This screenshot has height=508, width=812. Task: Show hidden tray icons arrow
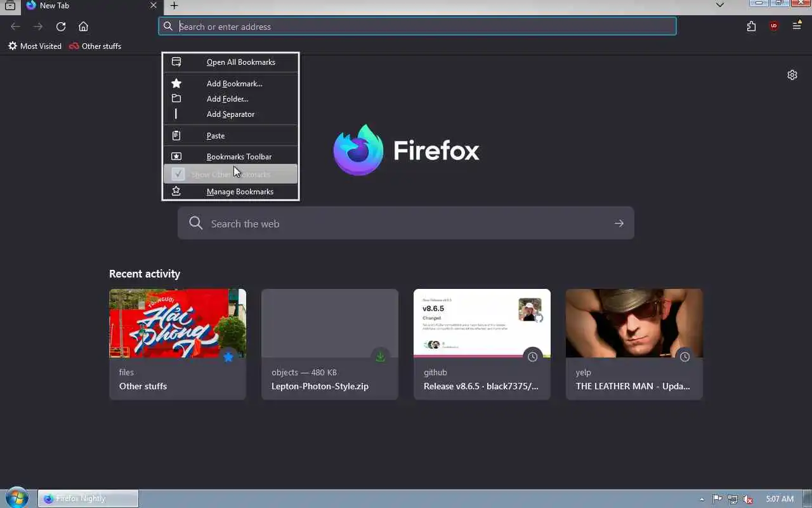[x=702, y=499]
